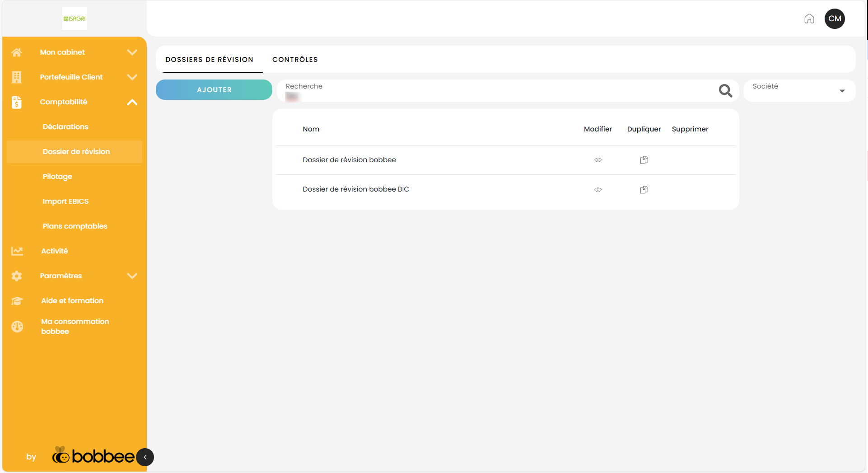Expand the Portefeuille Client section

tap(132, 77)
